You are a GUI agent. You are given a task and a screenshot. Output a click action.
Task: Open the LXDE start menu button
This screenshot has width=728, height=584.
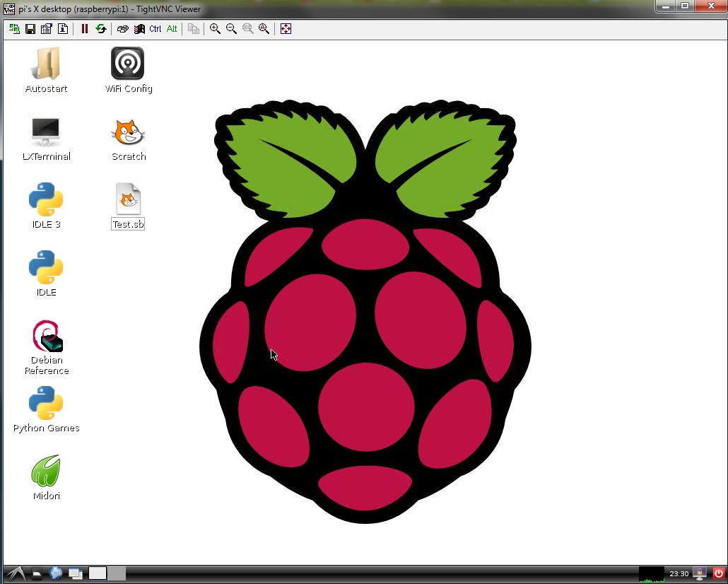tap(16, 574)
